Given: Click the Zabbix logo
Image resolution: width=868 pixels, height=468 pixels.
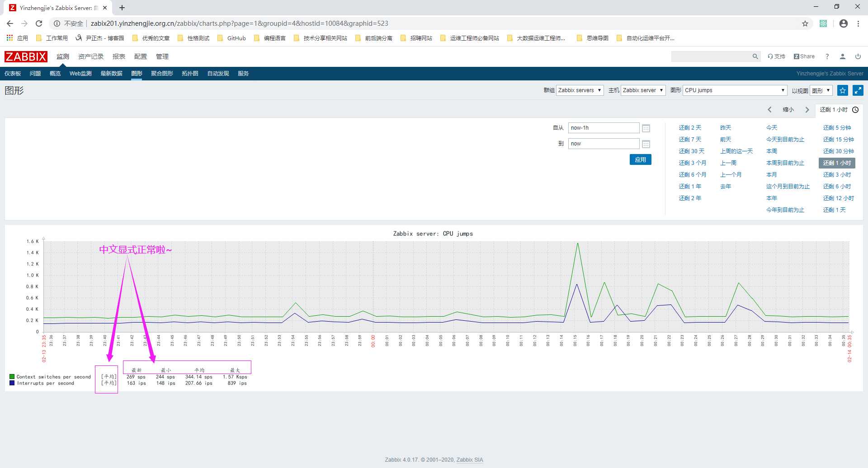Looking at the screenshot, I should pos(26,56).
